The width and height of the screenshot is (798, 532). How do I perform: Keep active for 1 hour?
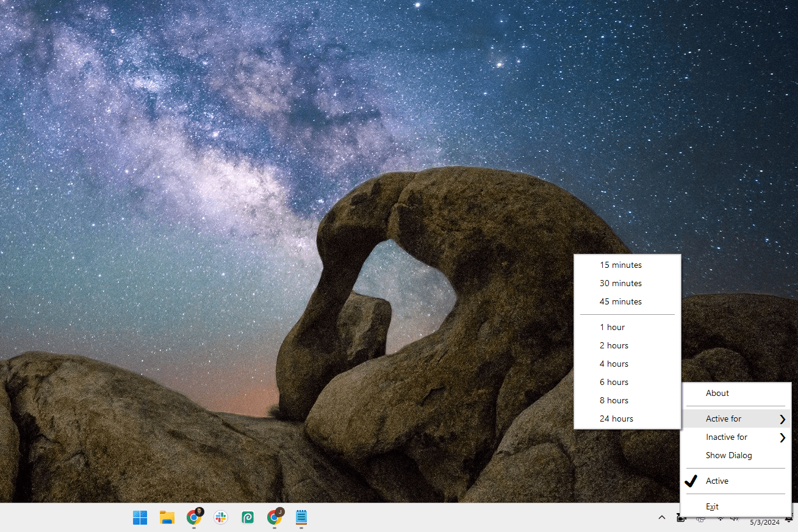tap(612, 327)
